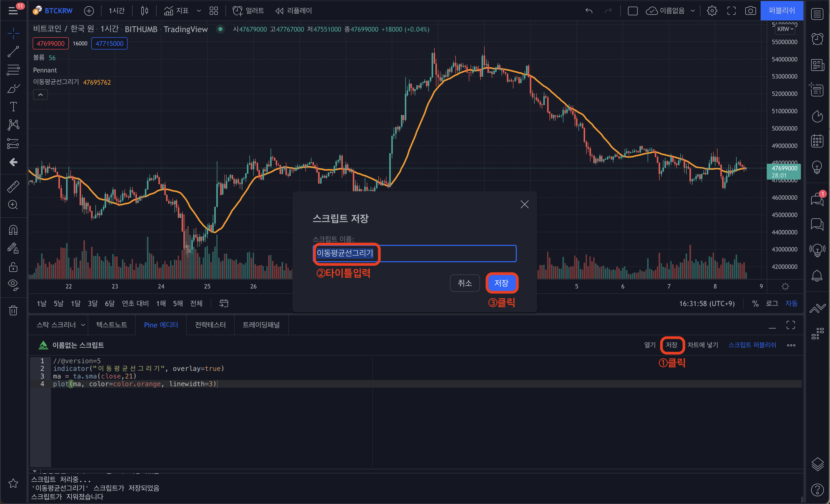The width and height of the screenshot is (830, 504).
Task: Click the blue 저장 button in dialog
Action: coord(501,283)
